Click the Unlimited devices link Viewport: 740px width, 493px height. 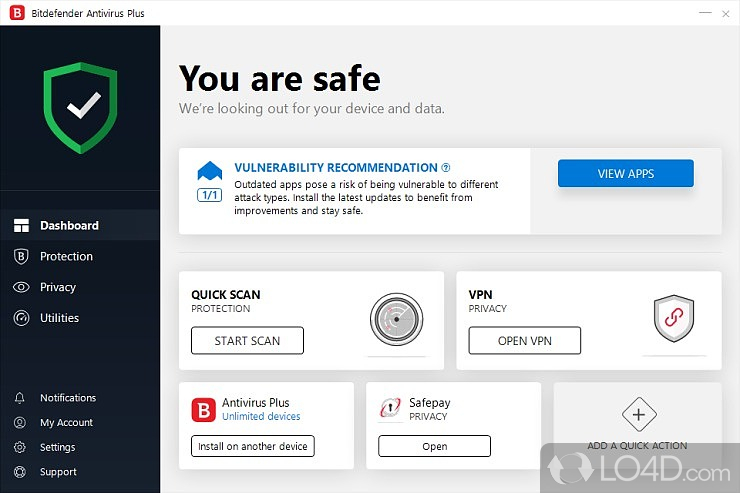coord(261,417)
